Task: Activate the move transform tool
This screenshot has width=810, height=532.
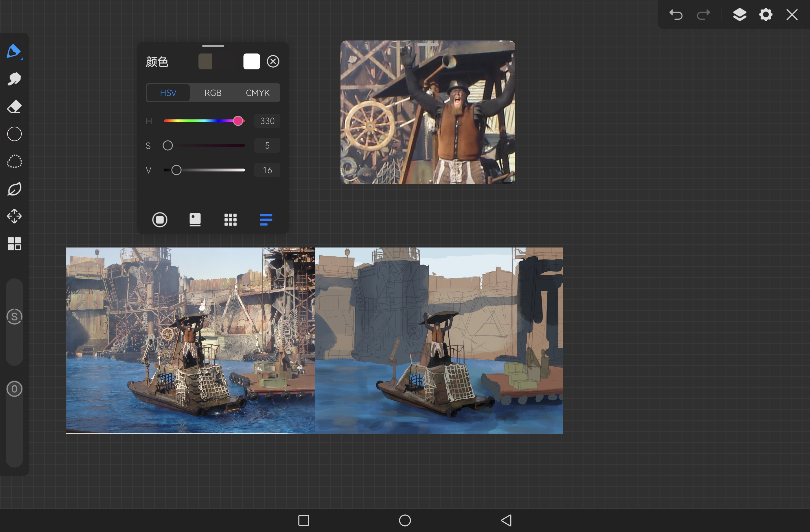Action: [x=14, y=216]
